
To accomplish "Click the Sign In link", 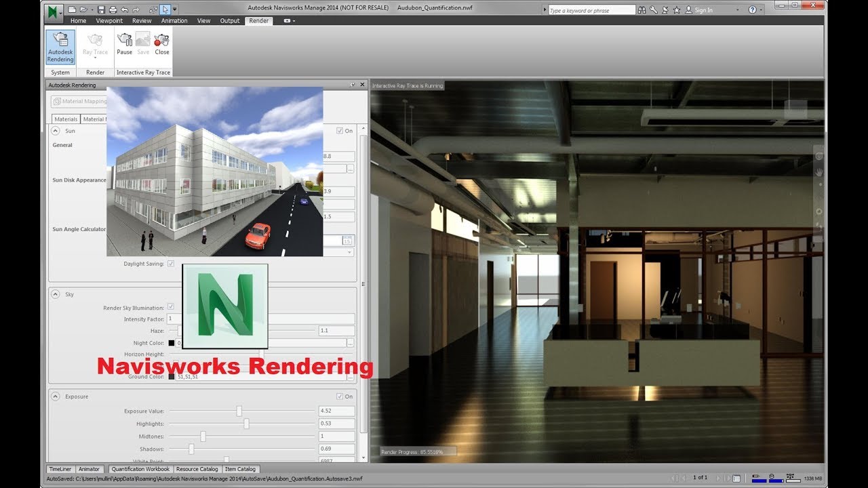I will click(x=704, y=10).
